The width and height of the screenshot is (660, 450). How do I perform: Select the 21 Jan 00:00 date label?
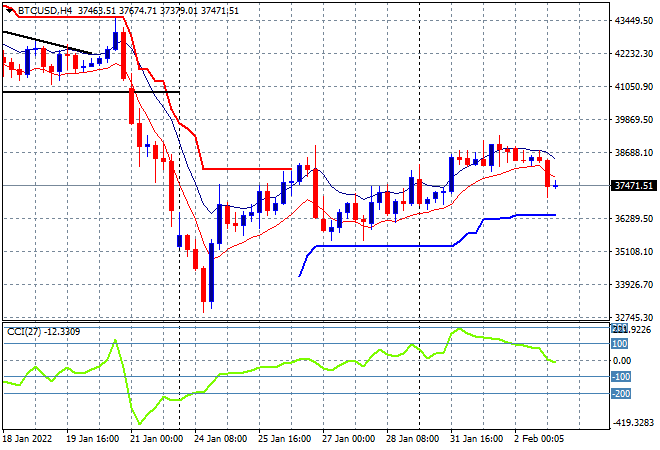coord(156,439)
